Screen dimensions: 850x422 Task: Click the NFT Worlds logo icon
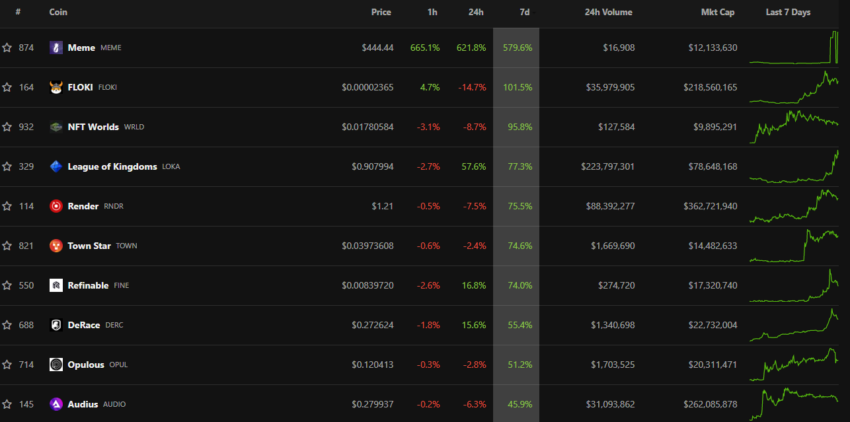tap(56, 127)
